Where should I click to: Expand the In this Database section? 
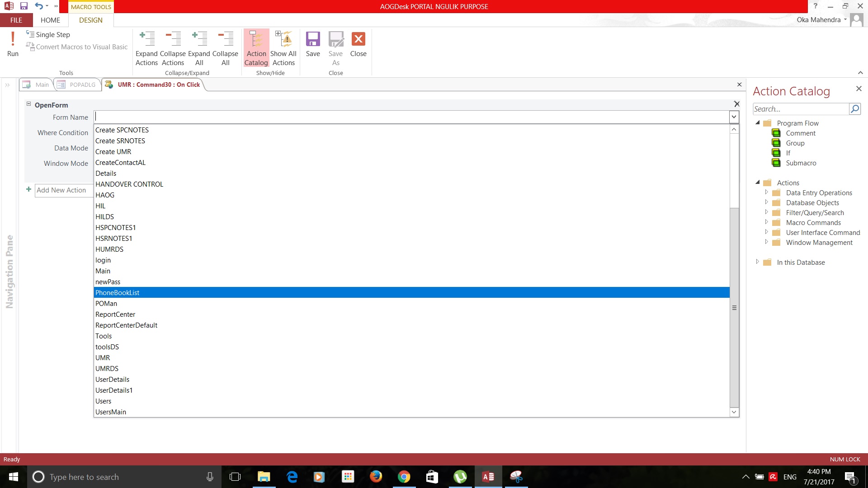(758, 261)
